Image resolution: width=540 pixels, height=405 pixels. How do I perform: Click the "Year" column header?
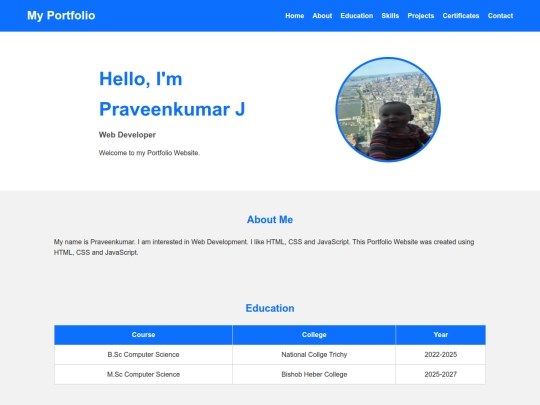pos(440,335)
